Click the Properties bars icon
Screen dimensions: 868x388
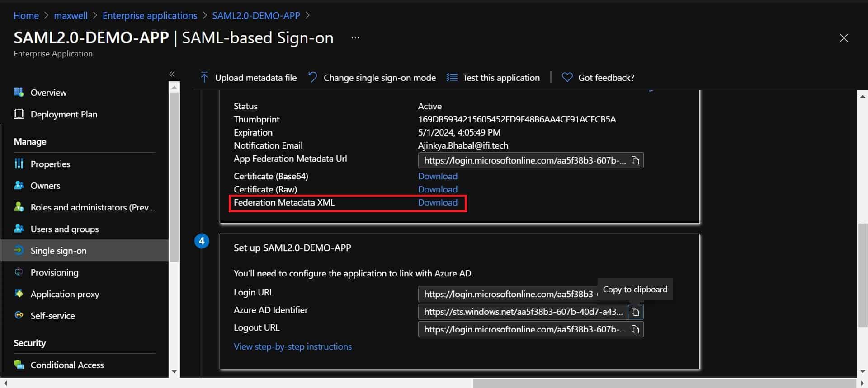19,164
